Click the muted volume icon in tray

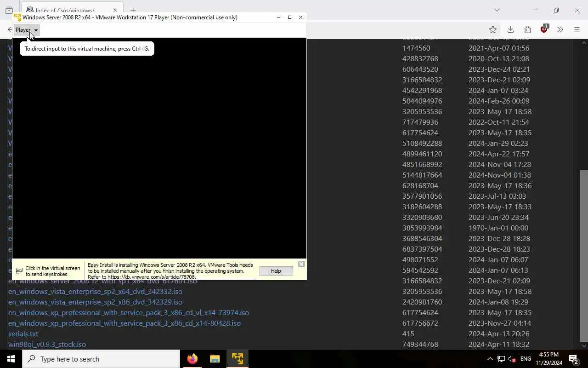tap(512, 359)
